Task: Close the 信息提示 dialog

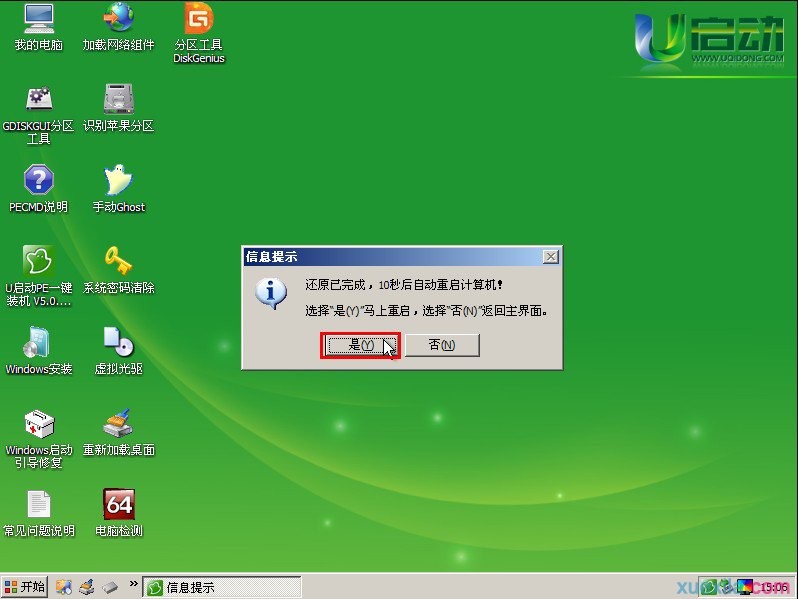Action: coord(551,256)
